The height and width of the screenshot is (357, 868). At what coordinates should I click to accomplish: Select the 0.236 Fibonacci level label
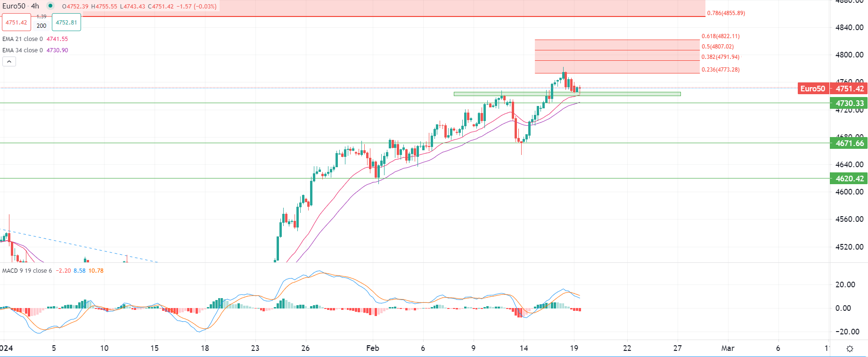pyautogui.click(x=721, y=70)
